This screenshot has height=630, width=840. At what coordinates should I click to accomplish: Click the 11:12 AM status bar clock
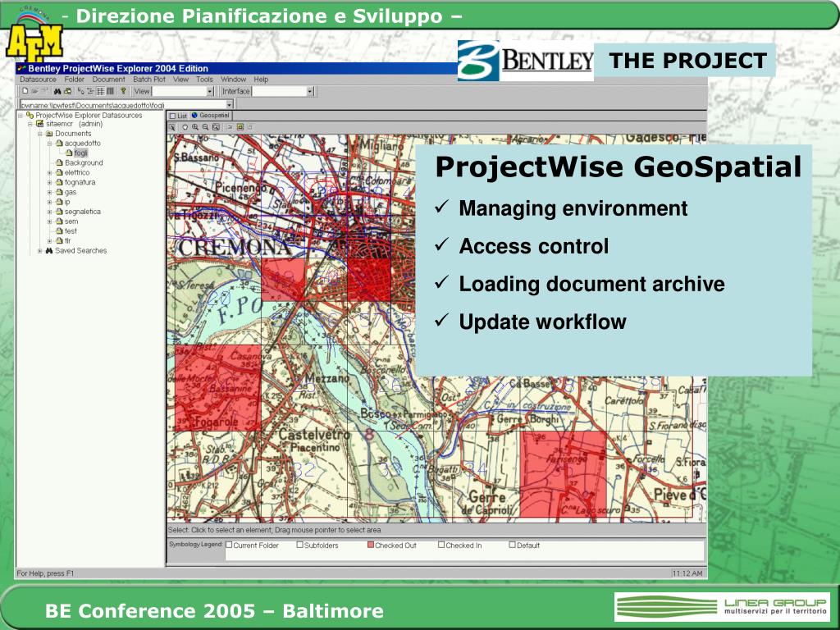[687, 573]
